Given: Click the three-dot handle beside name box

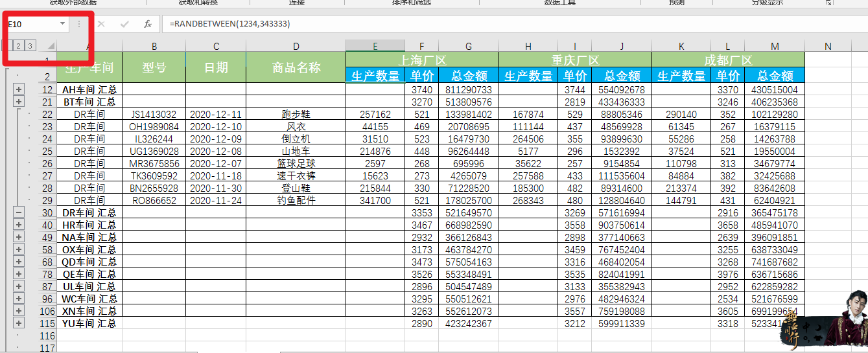Looking at the screenshot, I should [x=79, y=24].
